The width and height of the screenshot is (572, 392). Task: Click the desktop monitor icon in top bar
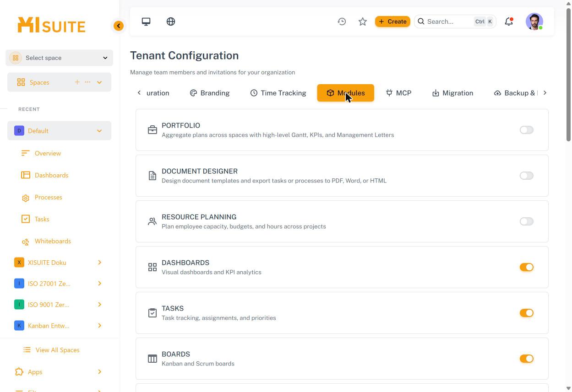coord(146,21)
